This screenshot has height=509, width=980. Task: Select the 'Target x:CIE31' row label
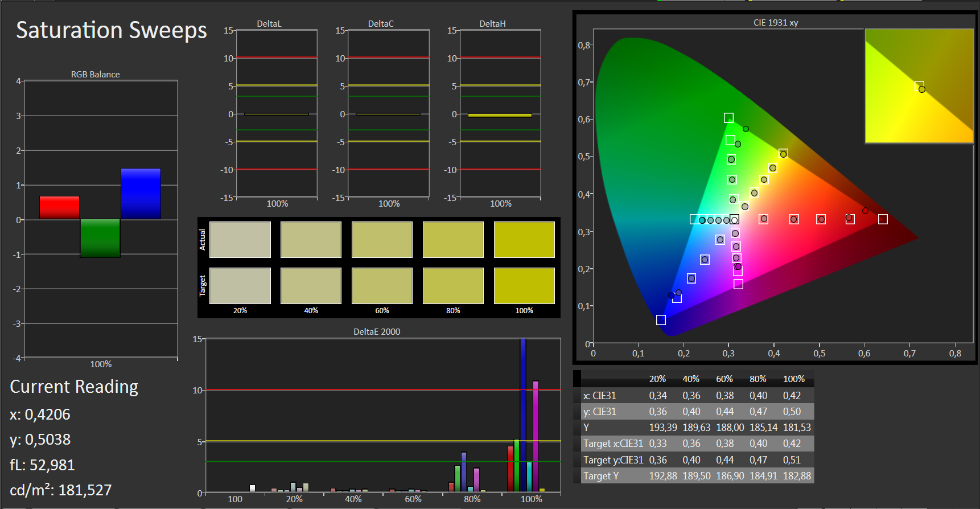point(613,443)
